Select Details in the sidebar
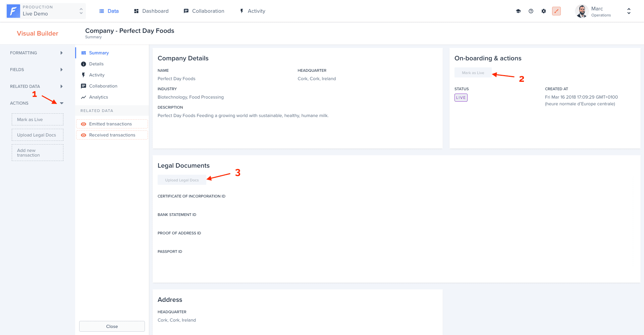The width and height of the screenshot is (644, 335). click(x=96, y=64)
